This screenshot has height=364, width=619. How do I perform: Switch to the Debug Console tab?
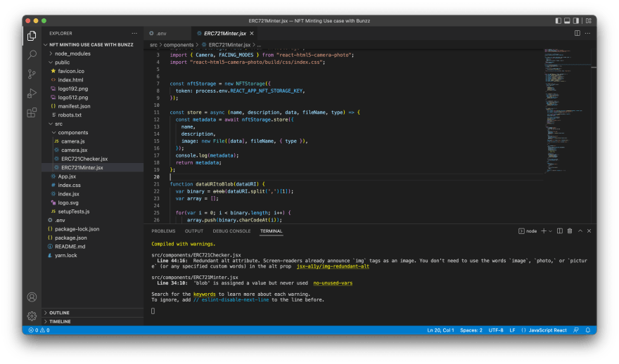point(231,231)
